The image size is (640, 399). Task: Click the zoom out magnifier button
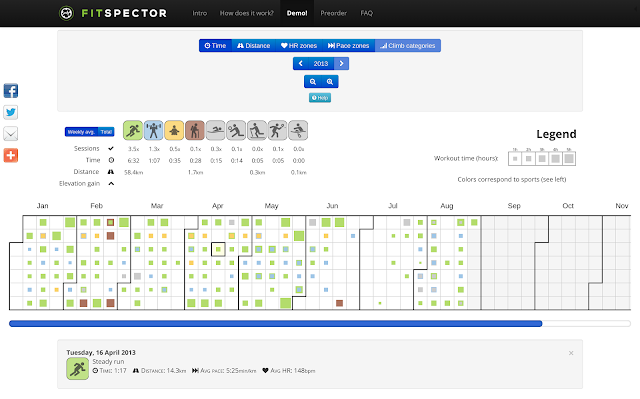(313, 82)
